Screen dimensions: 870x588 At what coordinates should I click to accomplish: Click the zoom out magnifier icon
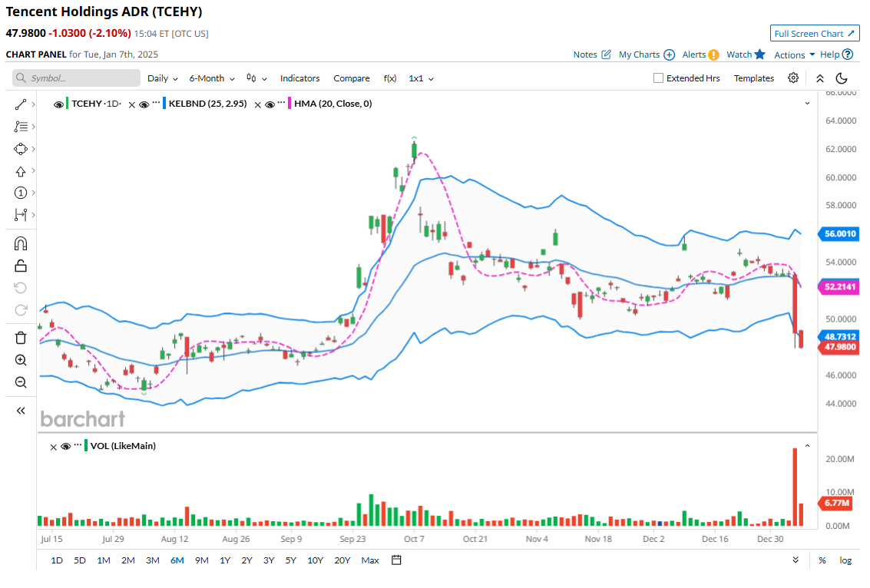click(21, 382)
